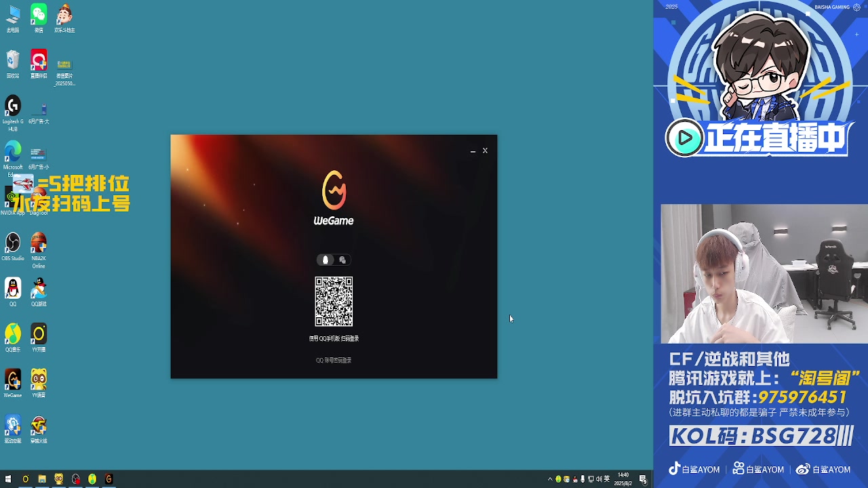Launch QQ音乐 desktop shortcut
This screenshot has width=868, height=488.
coord(13,337)
